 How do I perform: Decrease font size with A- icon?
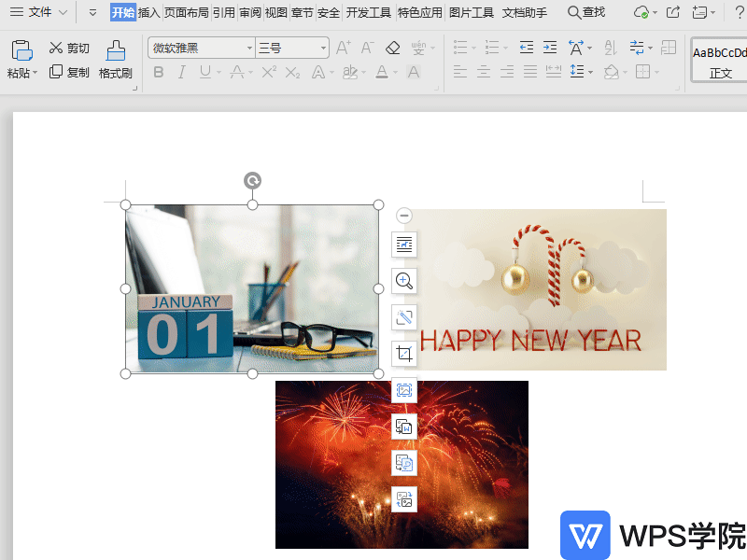point(367,48)
